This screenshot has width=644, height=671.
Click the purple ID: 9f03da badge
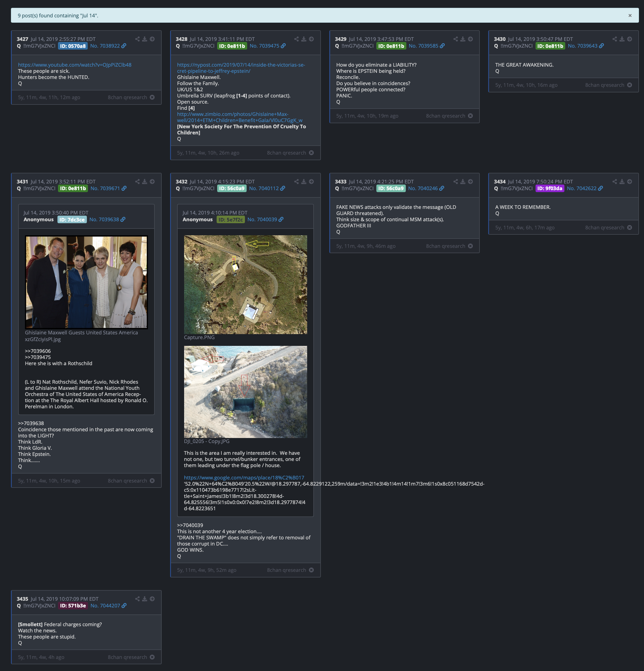tap(550, 188)
